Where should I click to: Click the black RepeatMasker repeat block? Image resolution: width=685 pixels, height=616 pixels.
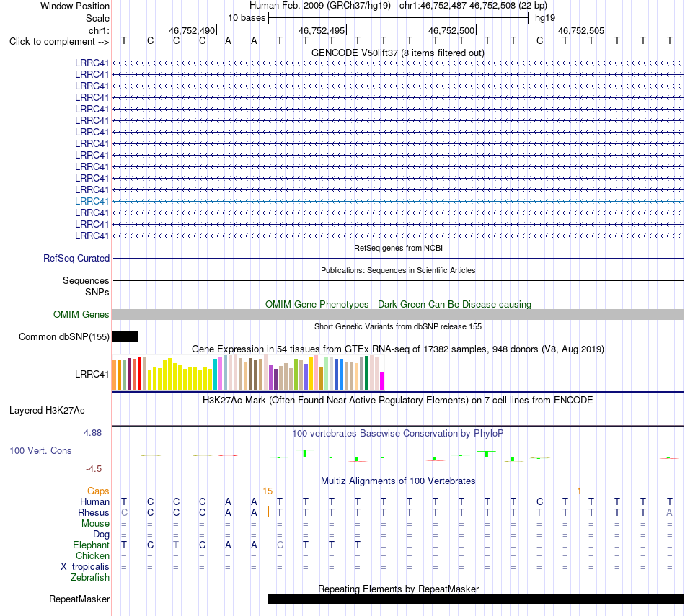[x=476, y=599]
